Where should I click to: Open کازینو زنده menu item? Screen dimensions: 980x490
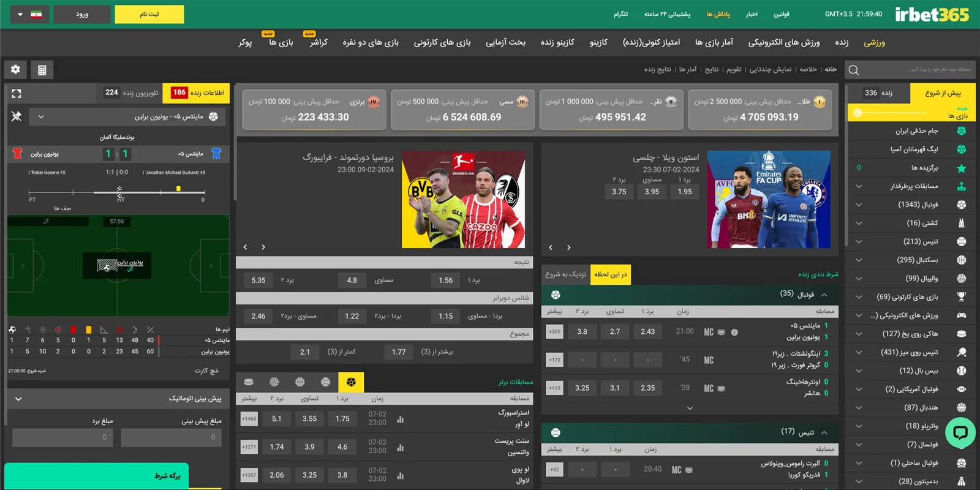[557, 42]
